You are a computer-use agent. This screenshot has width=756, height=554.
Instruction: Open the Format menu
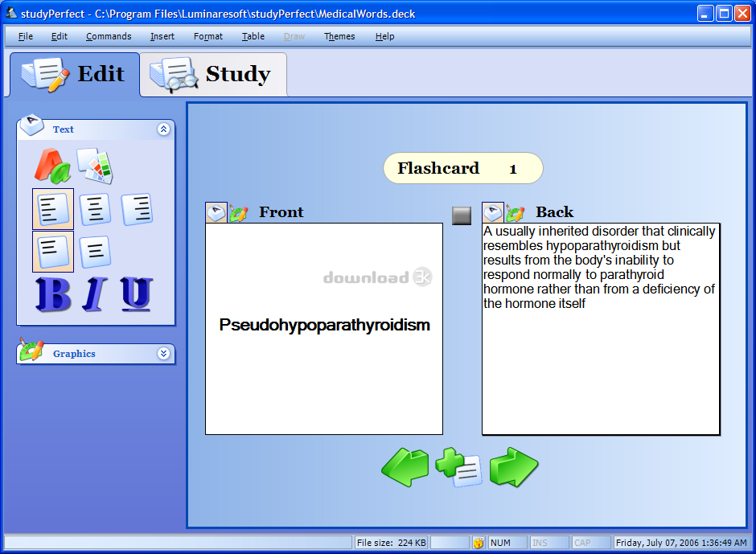(x=208, y=36)
